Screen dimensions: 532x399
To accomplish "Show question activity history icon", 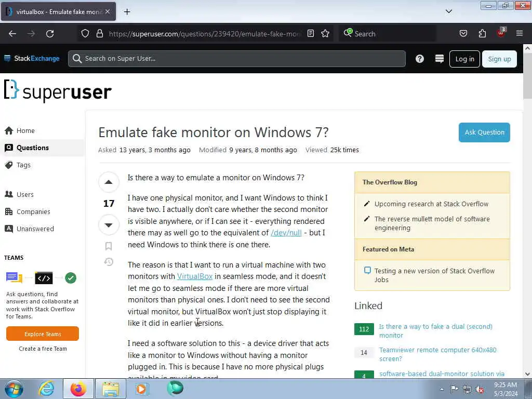I will coord(109,262).
